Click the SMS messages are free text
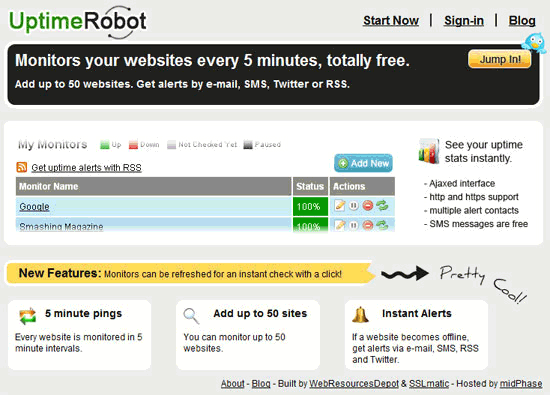 tap(479, 224)
